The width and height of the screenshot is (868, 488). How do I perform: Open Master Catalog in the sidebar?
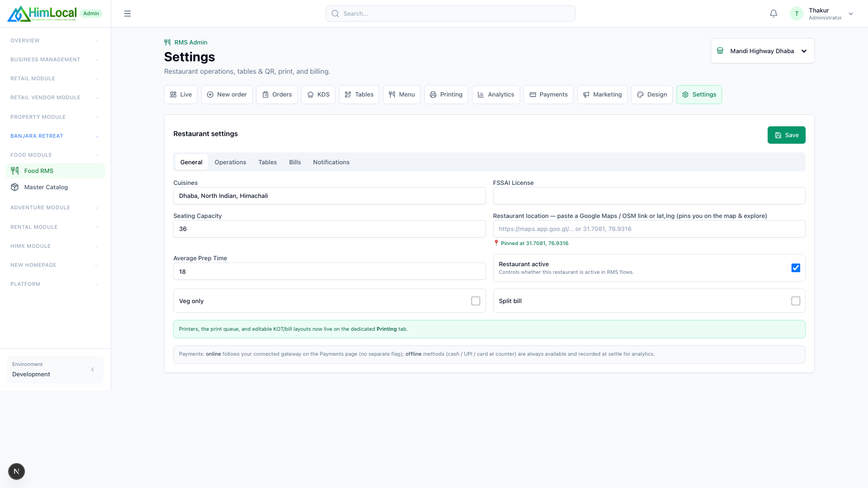pos(55,187)
